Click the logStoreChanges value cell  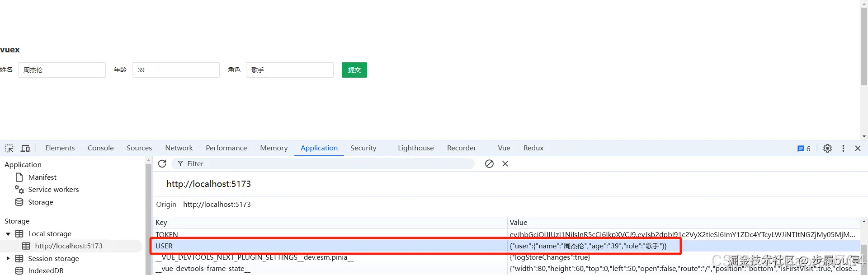tap(684, 257)
